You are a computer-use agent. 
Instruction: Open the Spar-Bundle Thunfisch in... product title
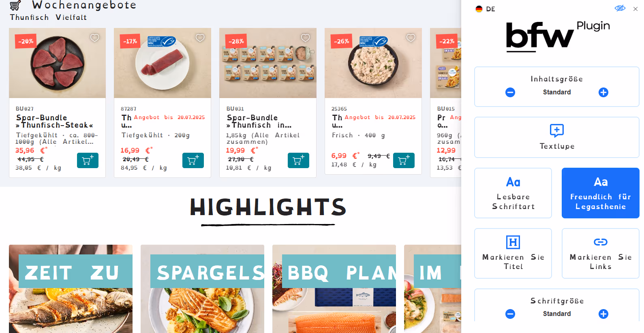tap(259, 122)
